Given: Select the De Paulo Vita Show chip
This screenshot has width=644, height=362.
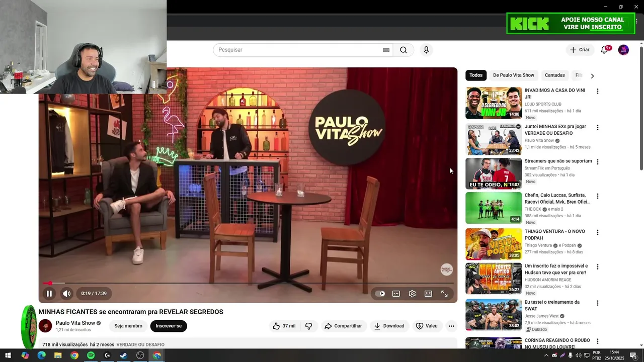Looking at the screenshot, I should pos(514,75).
